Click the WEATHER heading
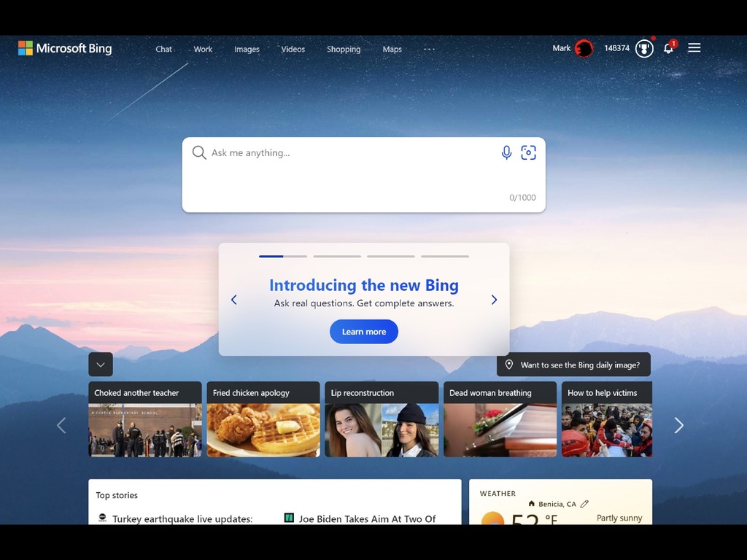Image resolution: width=747 pixels, height=560 pixels. [498, 494]
